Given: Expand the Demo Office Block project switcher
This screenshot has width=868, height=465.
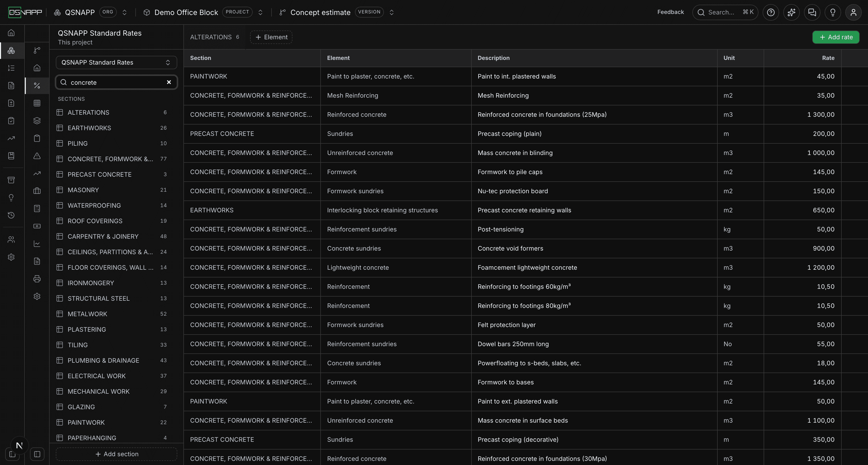Looking at the screenshot, I should [x=260, y=12].
